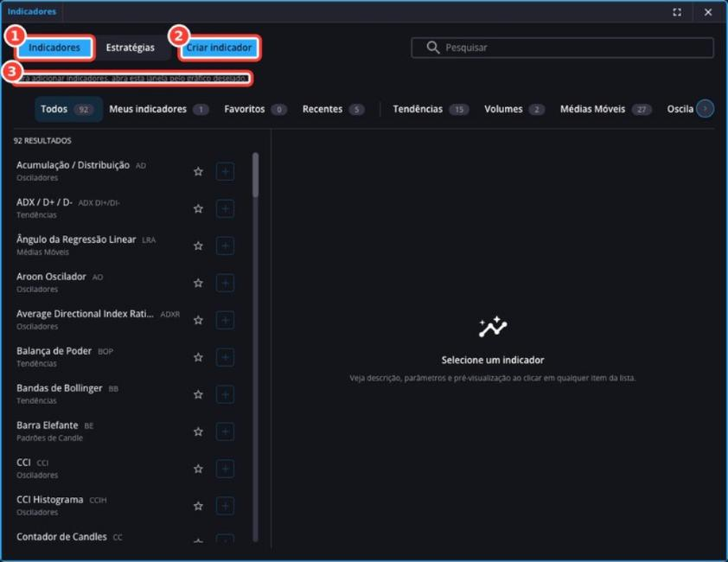This screenshot has height=562, width=728.
Task: Expand more categories with the right chevron
Action: click(x=705, y=109)
